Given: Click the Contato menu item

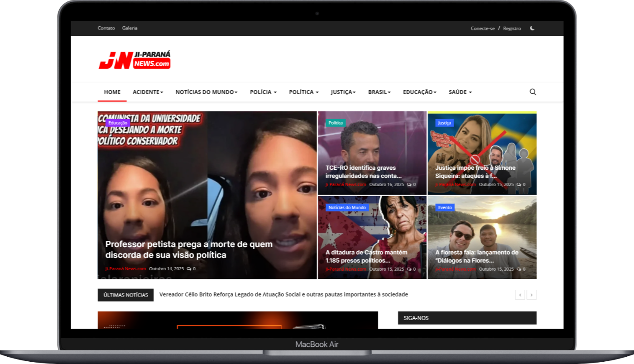Looking at the screenshot, I should 106,28.
